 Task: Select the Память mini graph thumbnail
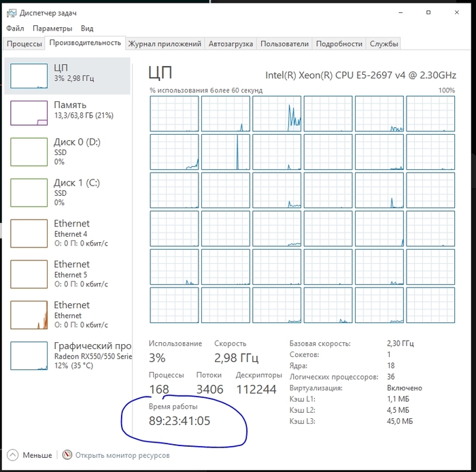click(x=29, y=113)
